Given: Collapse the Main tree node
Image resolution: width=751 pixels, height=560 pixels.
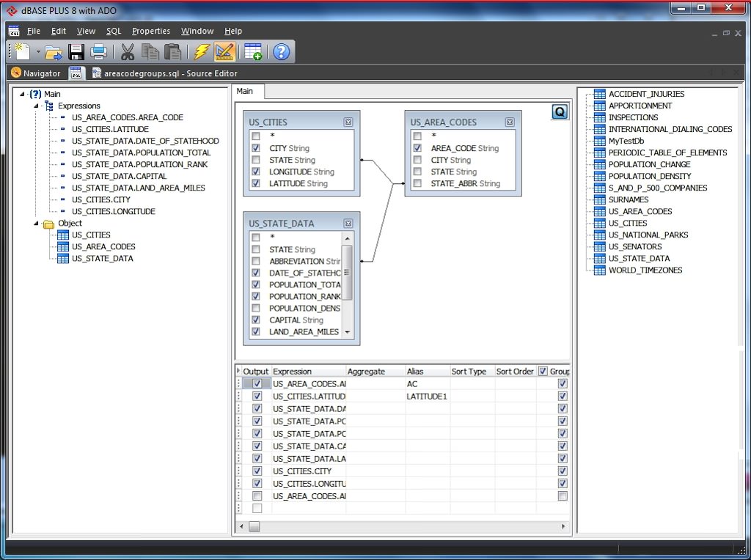Looking at the screenshot, I should [x=22, y=94].
